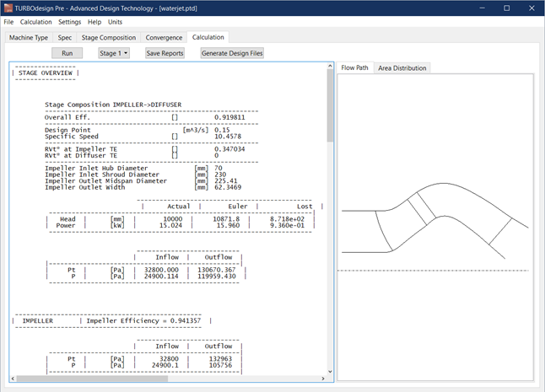Close the TURBOdesign Pre window

point(532,8)
